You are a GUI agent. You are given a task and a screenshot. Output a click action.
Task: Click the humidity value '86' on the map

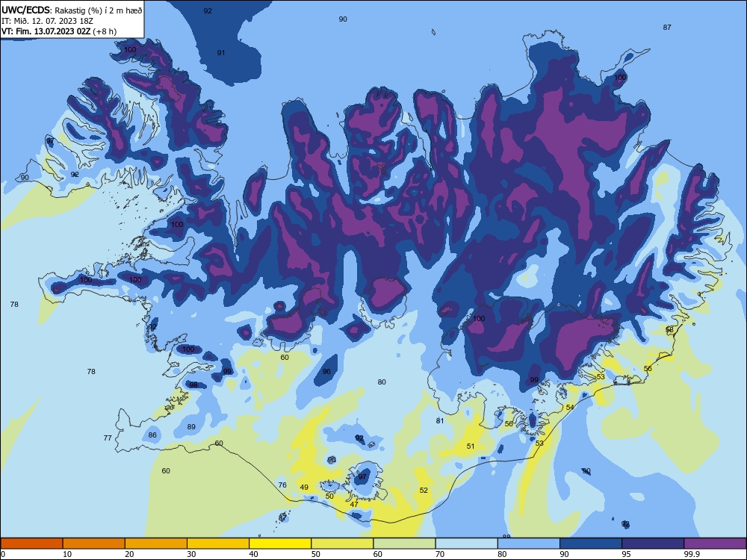[152, 435]
